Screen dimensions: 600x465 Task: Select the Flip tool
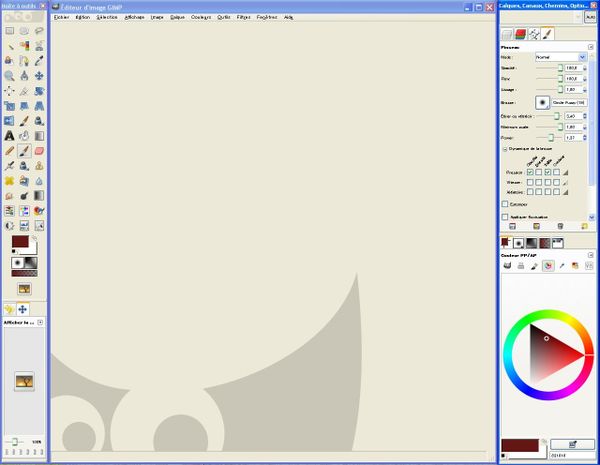click(9, 121)
